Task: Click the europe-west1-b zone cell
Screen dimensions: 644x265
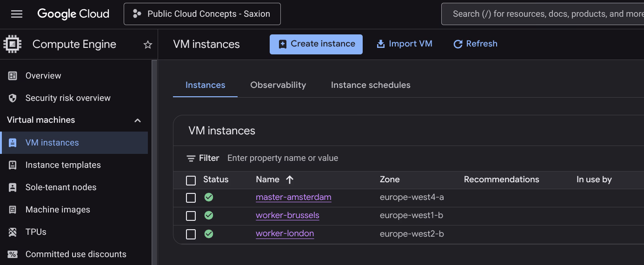Action: click(x=412, y=215)
